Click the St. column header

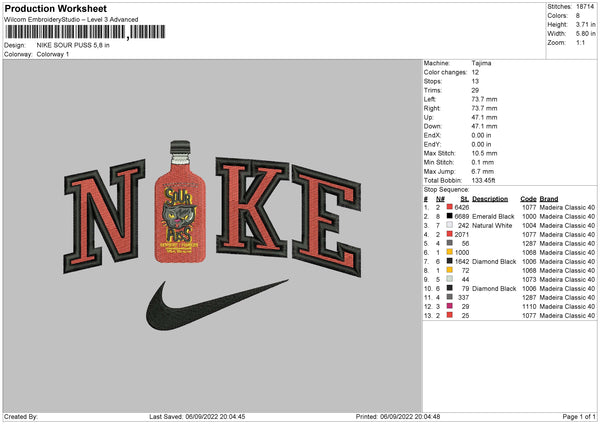click(x=465, y=199)
